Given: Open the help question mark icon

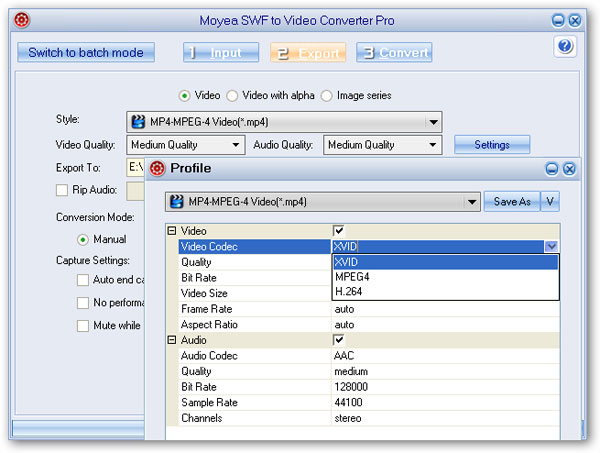Looking at the screenshot, I should coord(565,46).
